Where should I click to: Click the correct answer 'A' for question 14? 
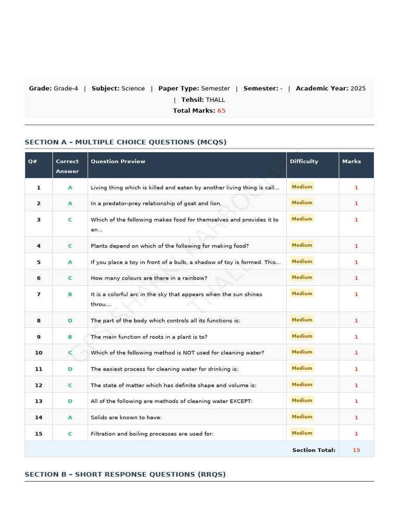pyautogui.click(x=70, y=417)
